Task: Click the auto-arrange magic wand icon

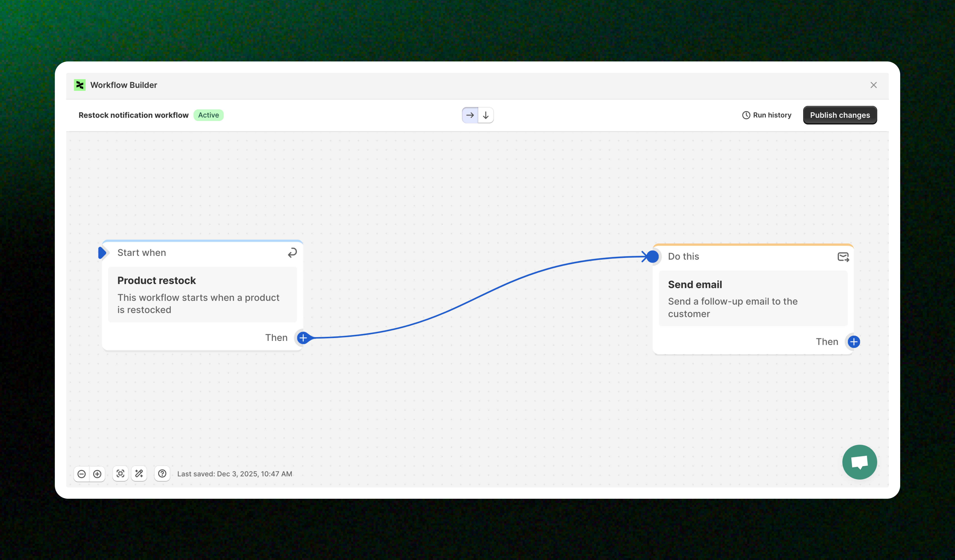Action: click(139, 474)
